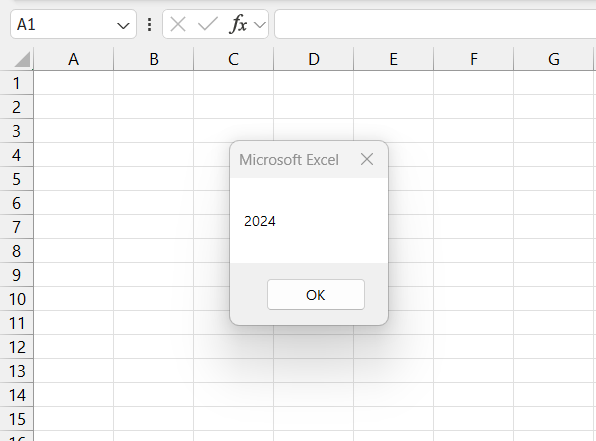
Task: Click the Name Box showing A1
Action: [x=73, y=24]
